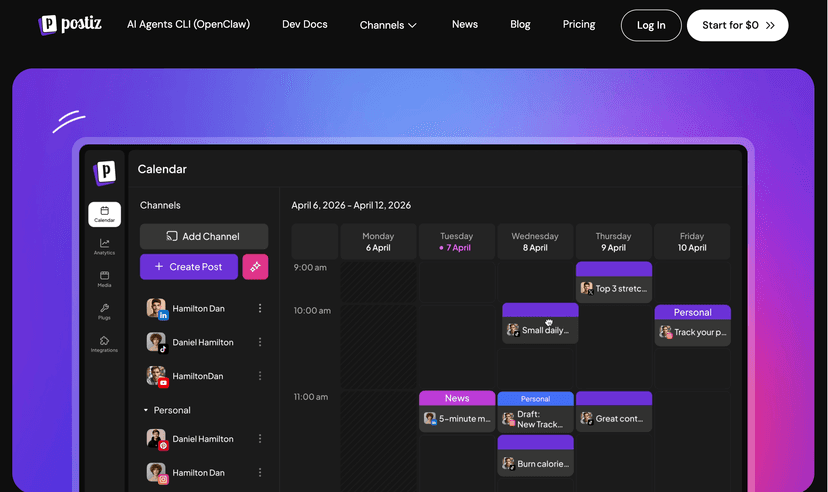This screenshot has width=828, height=492.
Task: Open the Integrations sidebar icon
Action: click(x=105, y=344)
